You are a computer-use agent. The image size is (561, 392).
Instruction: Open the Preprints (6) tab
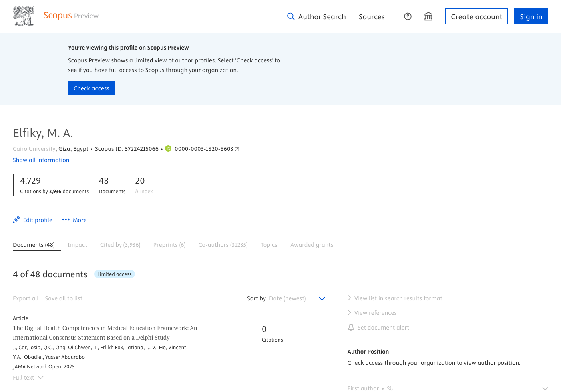pyautogui.click(x=169, y=245)
